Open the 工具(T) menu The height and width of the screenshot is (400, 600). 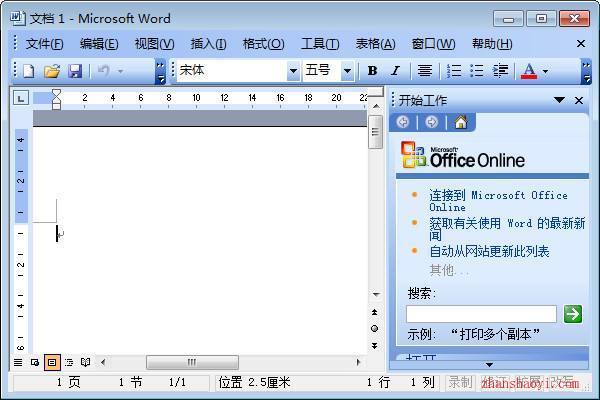click(x=320, y=44)
